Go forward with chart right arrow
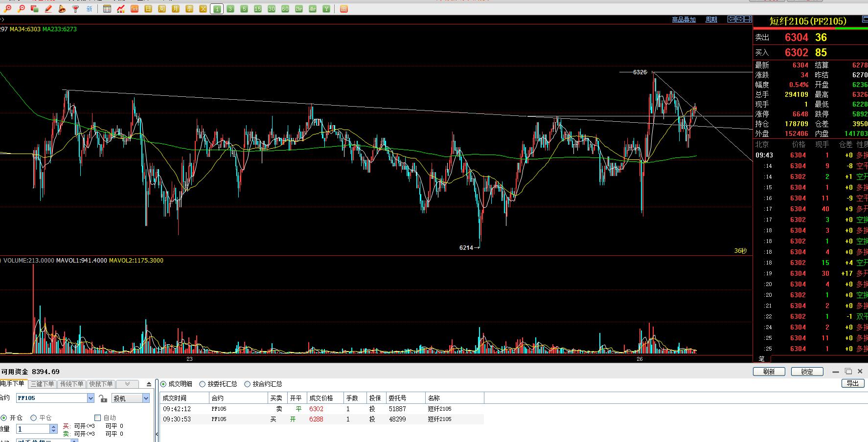868x442 pixels. pyautogui.click(x=740, y=19)
